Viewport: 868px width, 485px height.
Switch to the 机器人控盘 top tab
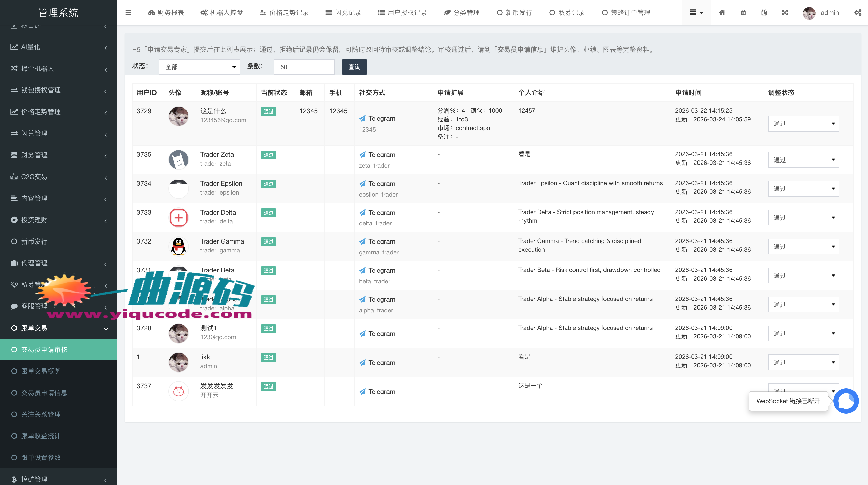pyautogui.click(x=222, y=13)
